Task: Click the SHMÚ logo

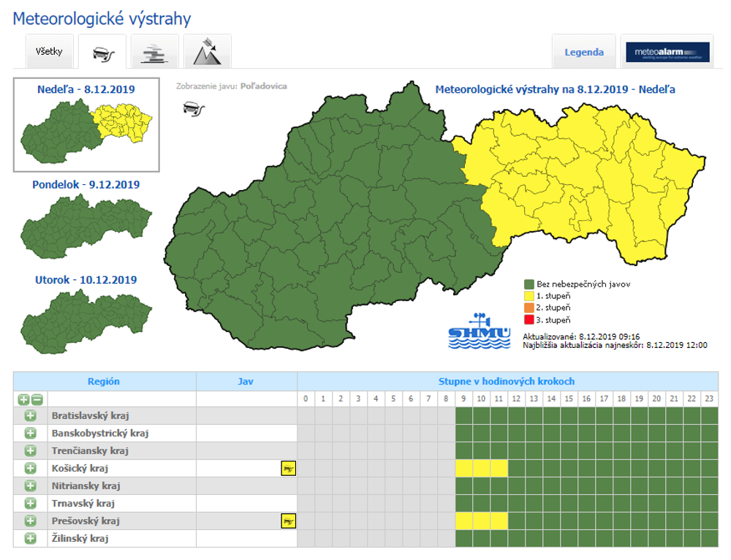Action: point(479,330)
